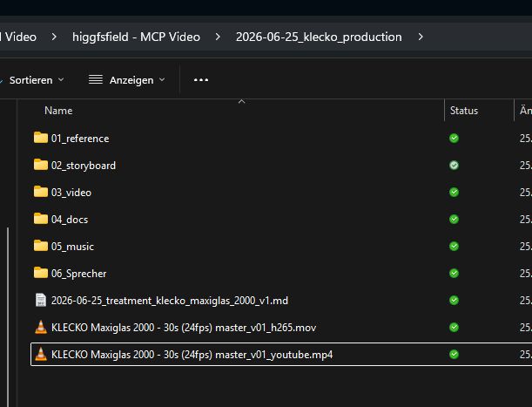
Task: Select KLECKO Maxiglas master_v01_youtube.mp4 file name
Action: [x=192, y=355]
